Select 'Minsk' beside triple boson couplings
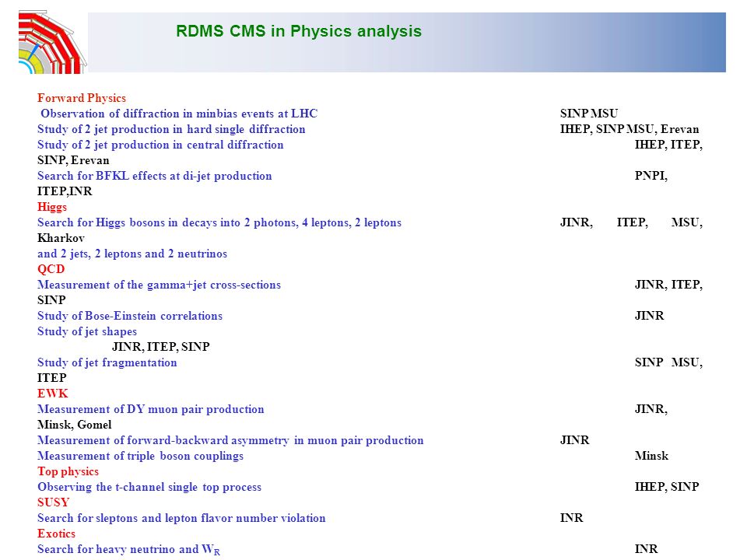Screen dimensions: 747x560 coord(651,456)
